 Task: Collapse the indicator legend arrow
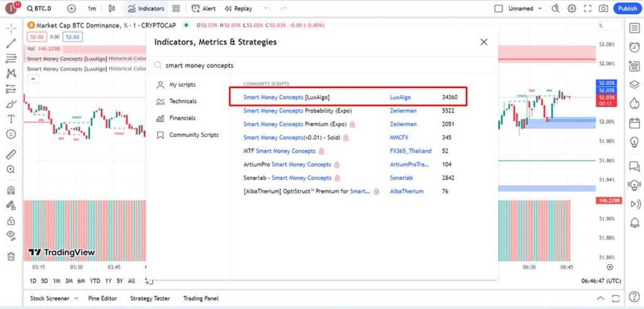(33, 79)
